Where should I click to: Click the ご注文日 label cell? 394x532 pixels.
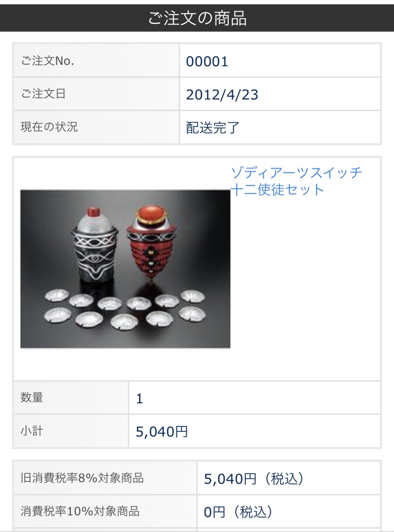coord(96,94)
